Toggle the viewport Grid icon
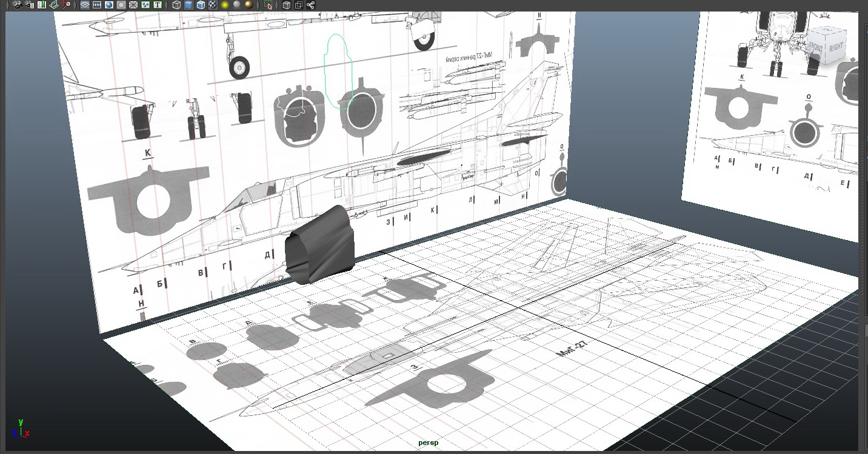This screenshot has width=868, height=454. click(x=85, y=5)
